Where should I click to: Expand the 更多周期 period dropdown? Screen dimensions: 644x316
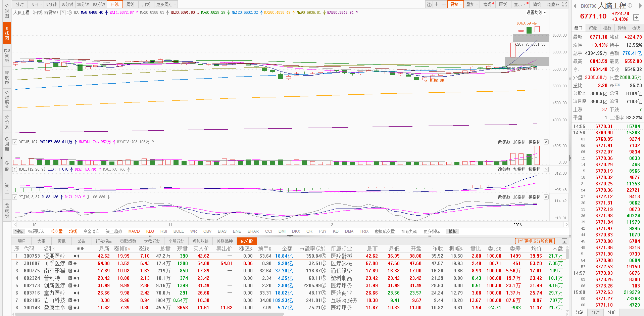pos(166,4)
